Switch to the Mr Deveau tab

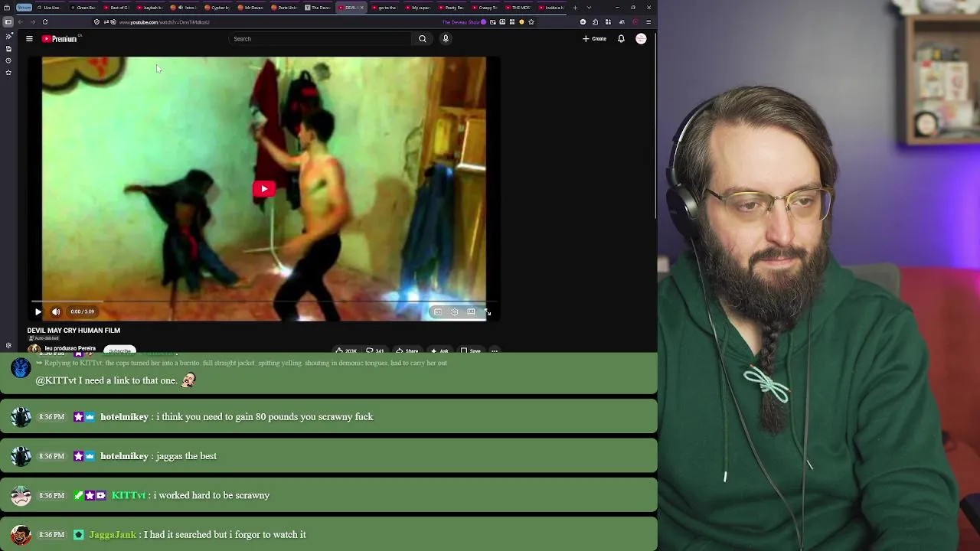pos(251,8)
